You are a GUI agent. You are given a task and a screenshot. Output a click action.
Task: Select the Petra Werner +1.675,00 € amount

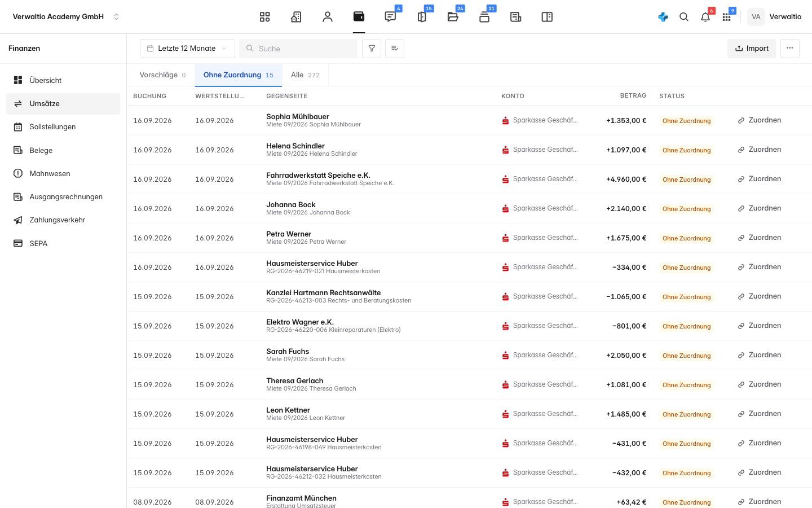(x=626, y=238)
